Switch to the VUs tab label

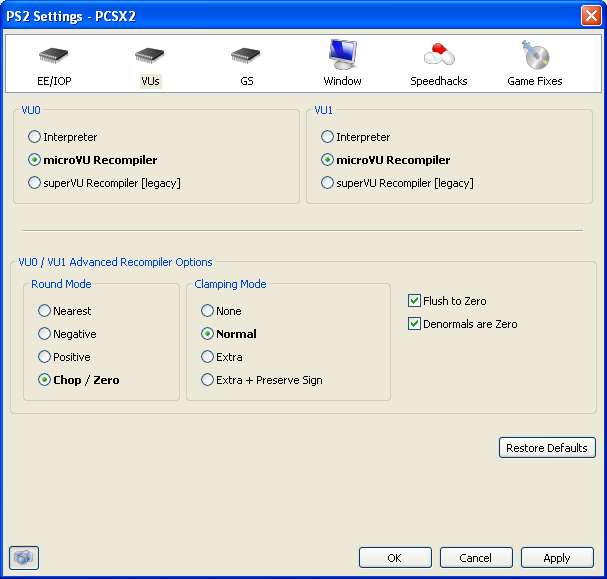150,81
